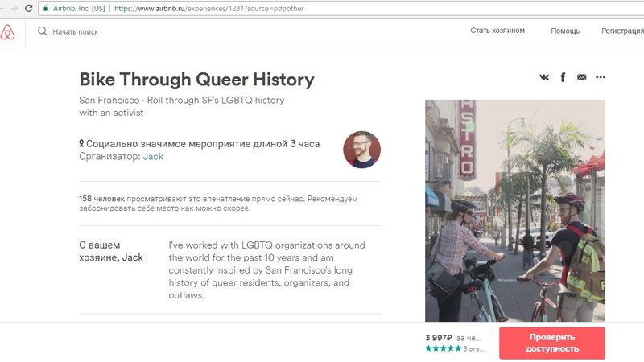Click the browser address bar URL
The width and height of the screenshot is (644, 362).
pyautogui.click(x=208, y=8)
